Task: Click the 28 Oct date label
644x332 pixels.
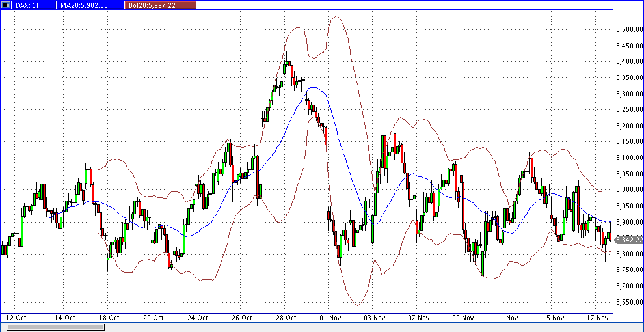Action: [286, 318]
